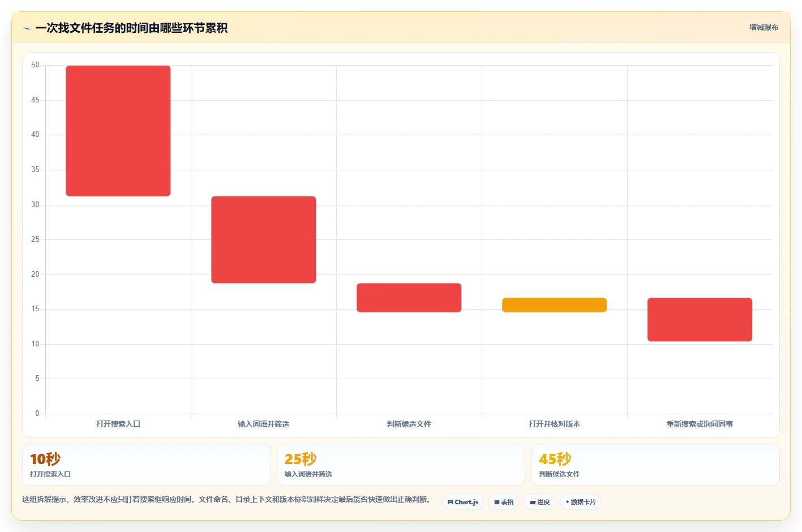802x532 pixels.
Task: Select the 数据卡片 chip
Action: click(x=581, y=502)
